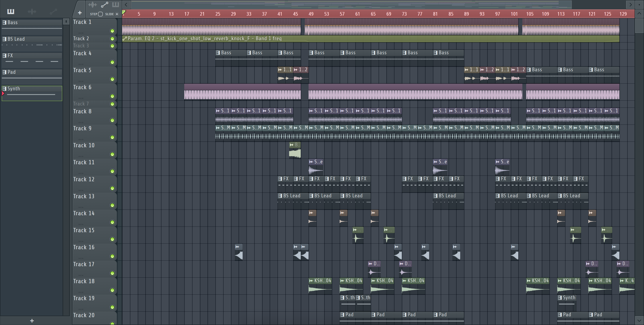
Task: Jump to bar 49 on the timeline ruler
Action: coord(311,14)
